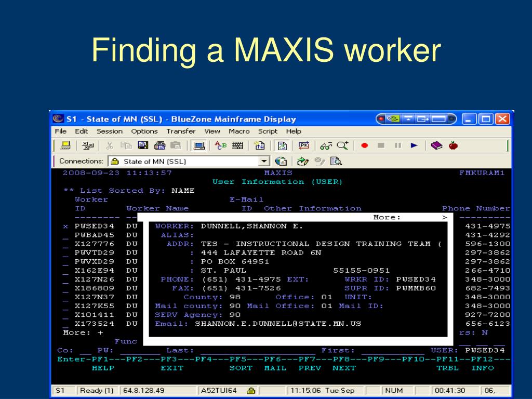Open the Edit menu
The height and width of the screenshot is (399, 532).
[x=82, y=131]
